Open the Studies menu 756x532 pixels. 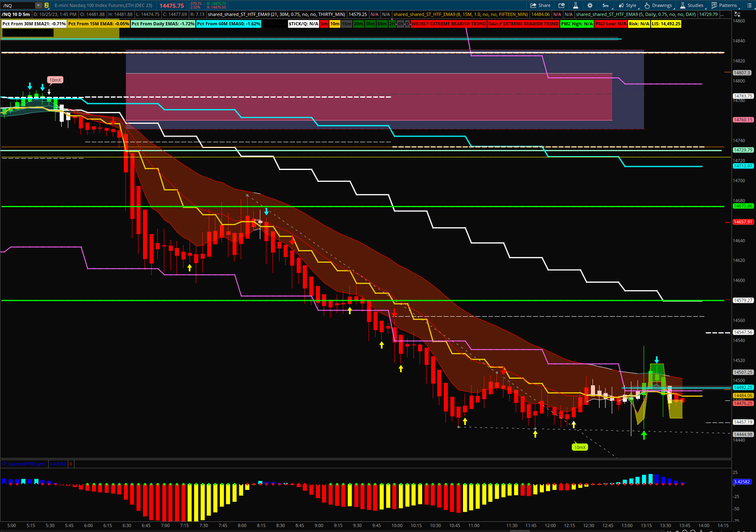coord(691,5)
